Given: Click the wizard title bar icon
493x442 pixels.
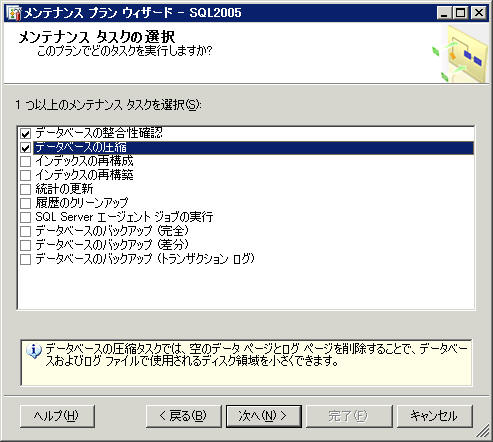Looking at the screenshot, I should 14,13.
